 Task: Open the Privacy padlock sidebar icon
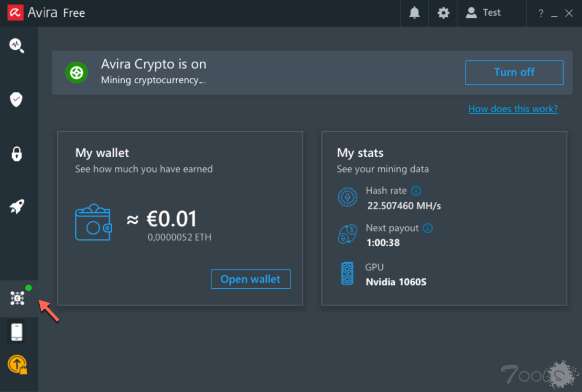point(17,154)
